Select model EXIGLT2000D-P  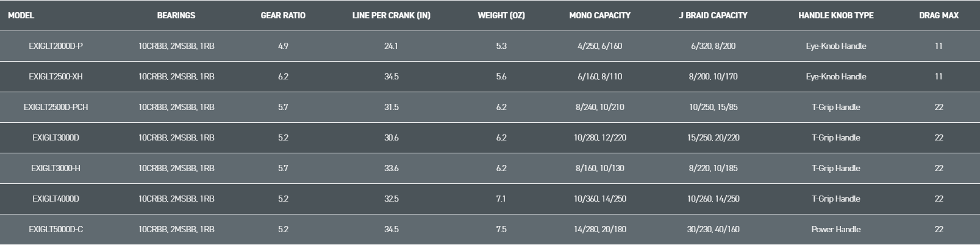click(55, 46)
